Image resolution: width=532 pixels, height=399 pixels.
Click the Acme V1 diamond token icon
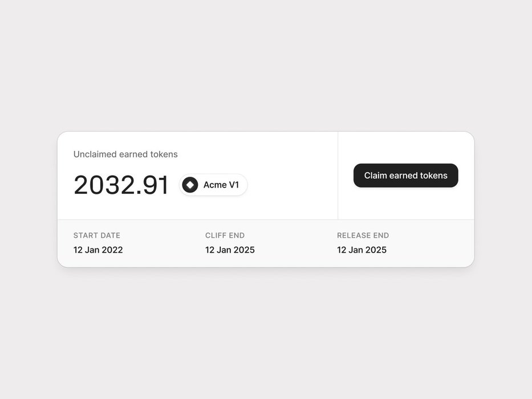click(190, 185)
